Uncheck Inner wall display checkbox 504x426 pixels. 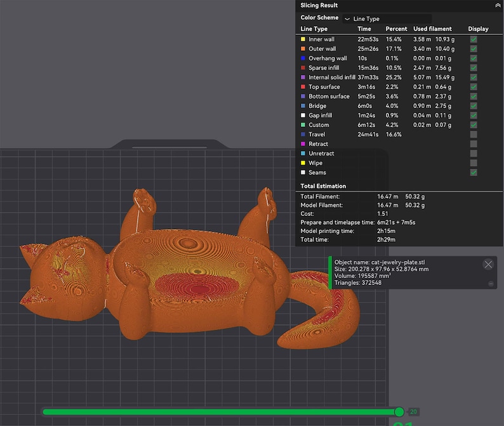(474, 39)
